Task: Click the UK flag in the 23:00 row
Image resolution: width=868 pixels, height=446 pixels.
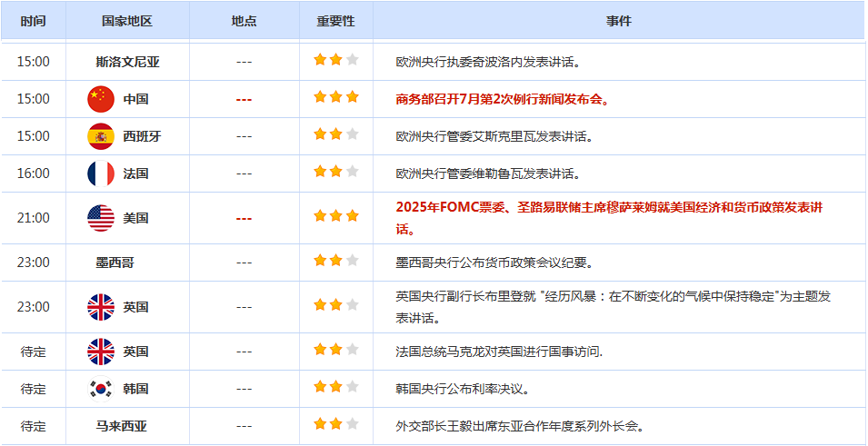Action: 101,307
